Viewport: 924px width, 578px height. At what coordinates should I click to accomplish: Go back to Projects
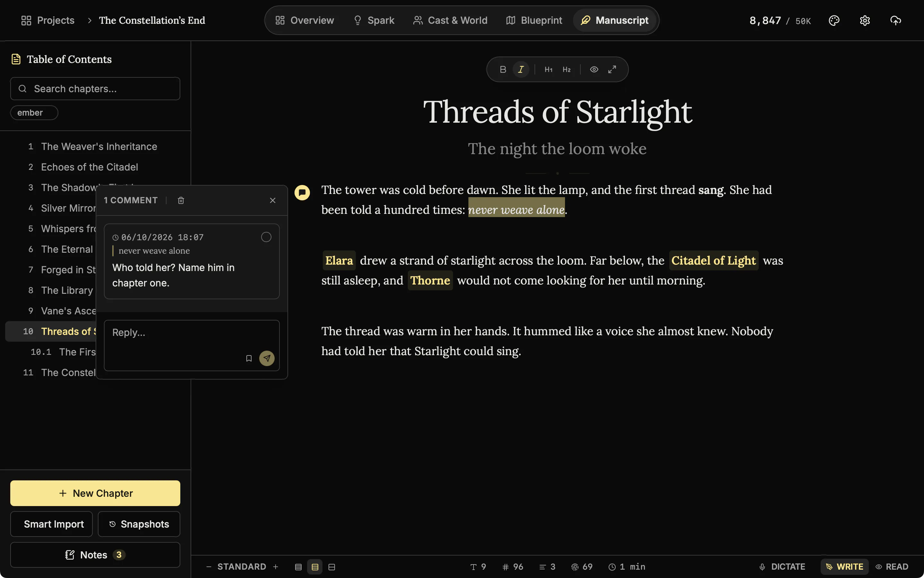[x=48, y=20]
